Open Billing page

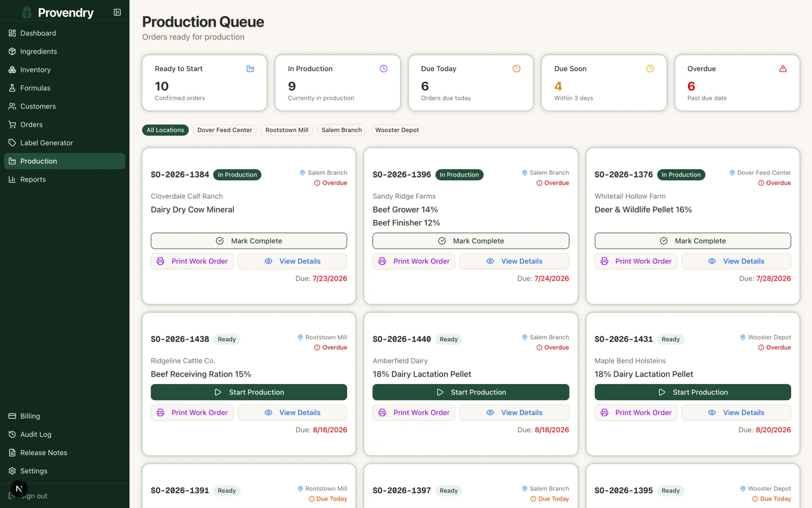(65, 416)
